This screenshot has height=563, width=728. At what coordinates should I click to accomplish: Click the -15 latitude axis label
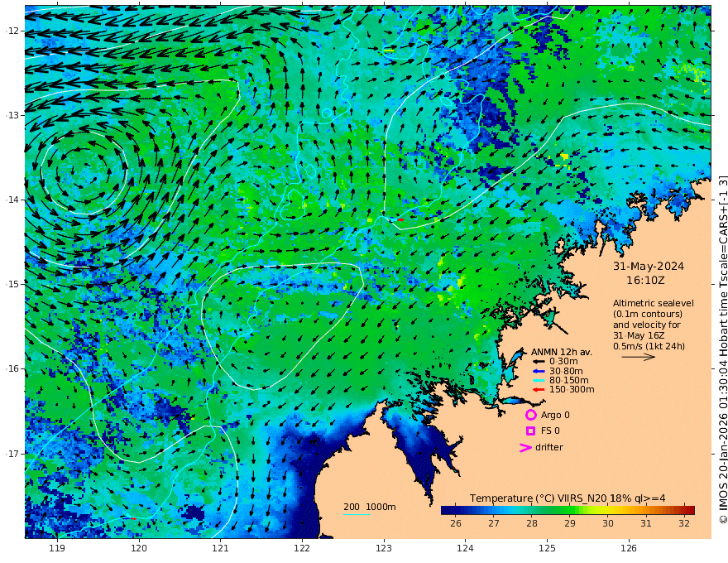click(x=12, y=284)
